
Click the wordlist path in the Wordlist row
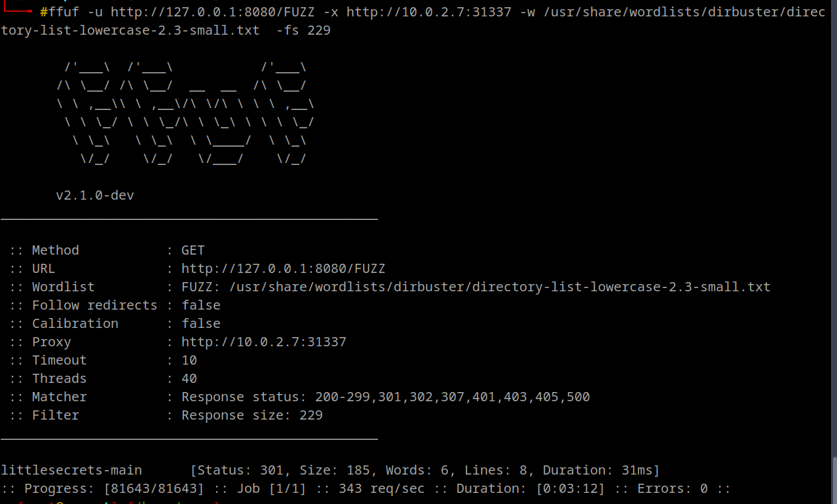click(500, 287)
